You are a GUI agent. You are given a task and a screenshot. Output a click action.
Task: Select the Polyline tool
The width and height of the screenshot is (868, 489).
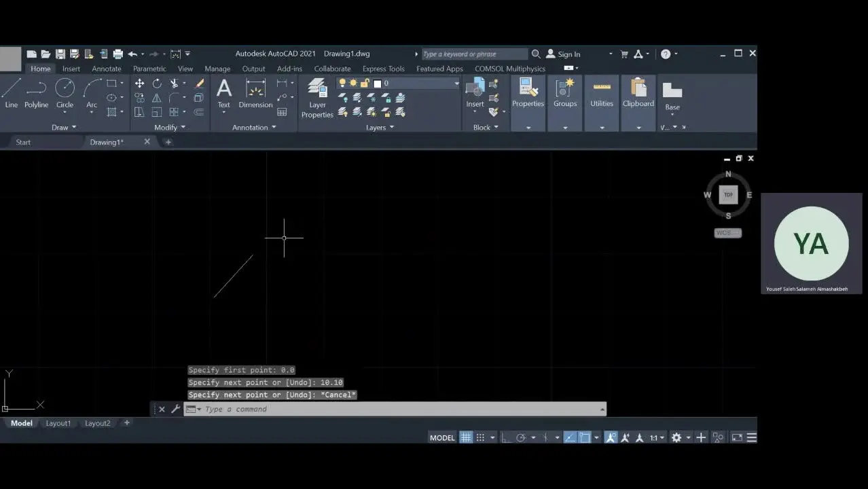pos(36,93)
